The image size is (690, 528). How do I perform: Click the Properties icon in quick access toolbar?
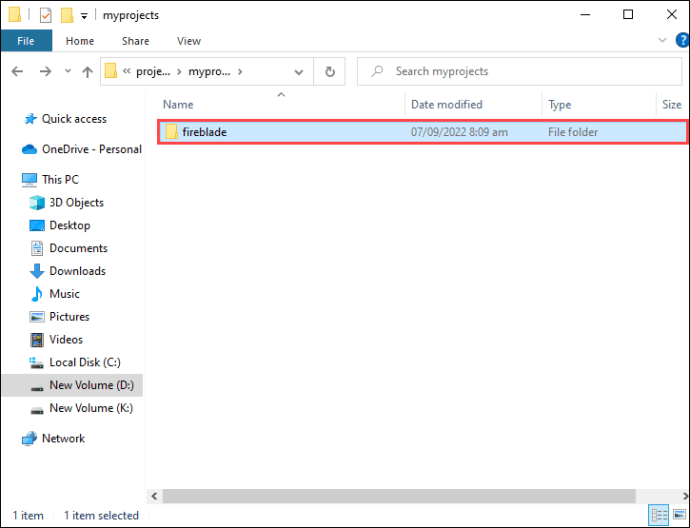pos(45,15)
